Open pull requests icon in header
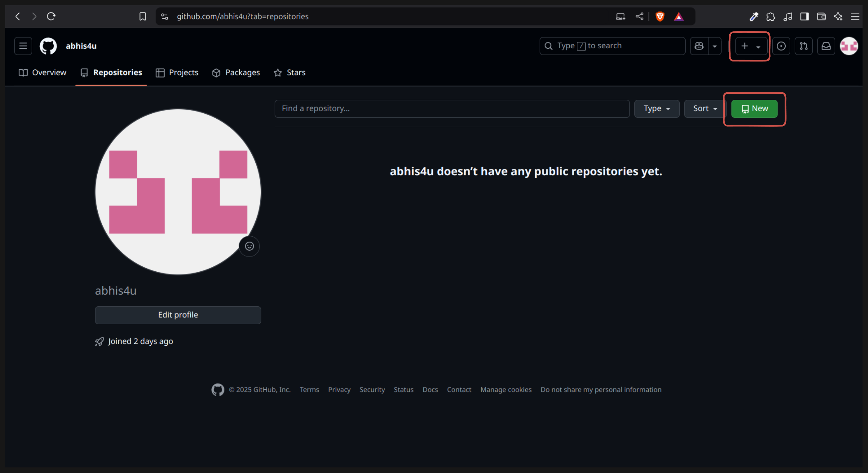Viewport: 868px width, 473px height. tap(804, 46)
